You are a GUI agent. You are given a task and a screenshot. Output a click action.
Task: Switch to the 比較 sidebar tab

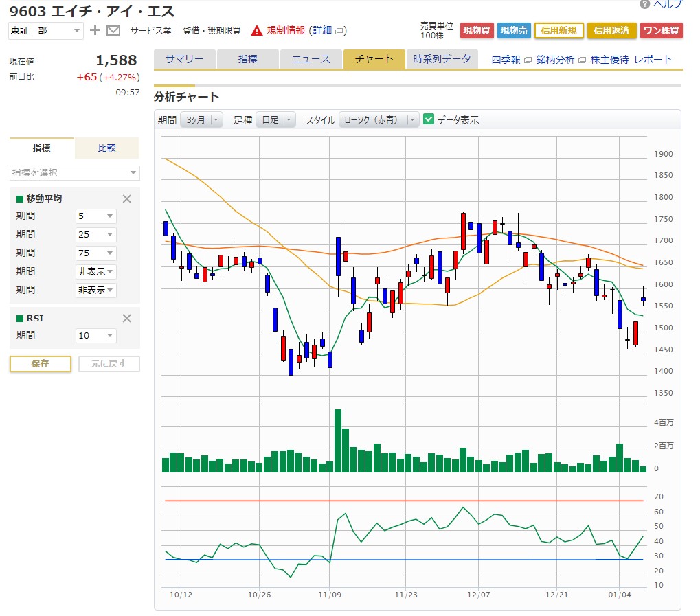[107, 148]
